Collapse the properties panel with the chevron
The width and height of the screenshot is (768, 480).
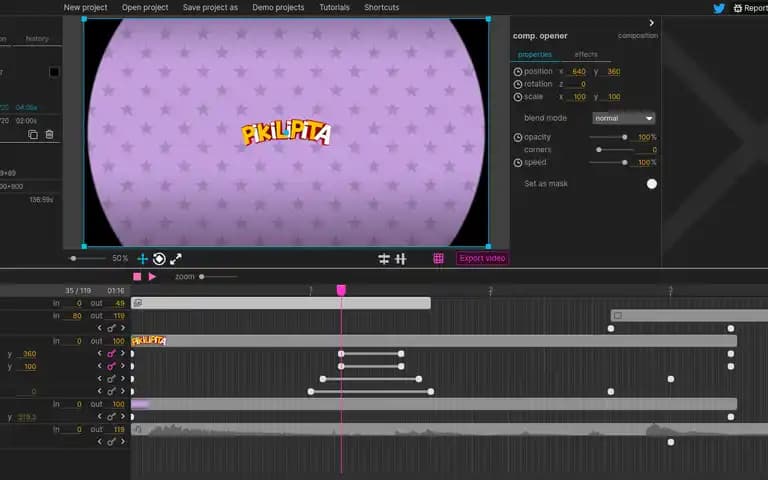click(x=651, y=23)
